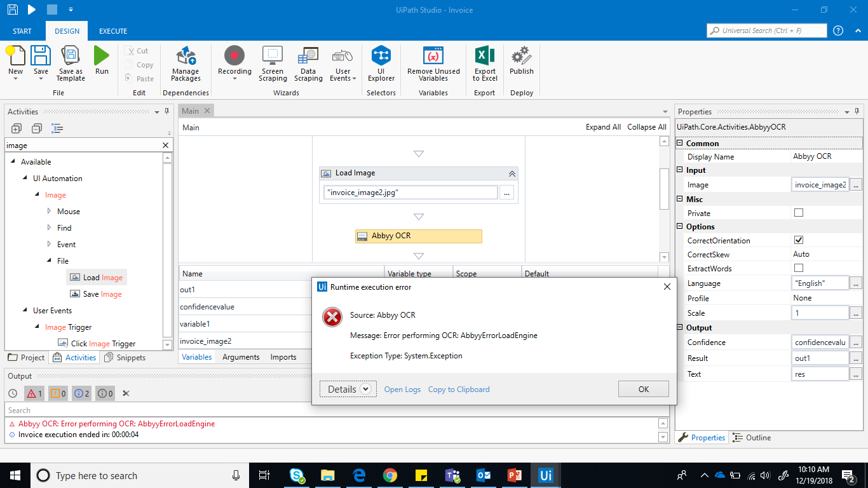Click the Universal Search box
This screenshot has width=868, height=488.
(x=767, y=30)
